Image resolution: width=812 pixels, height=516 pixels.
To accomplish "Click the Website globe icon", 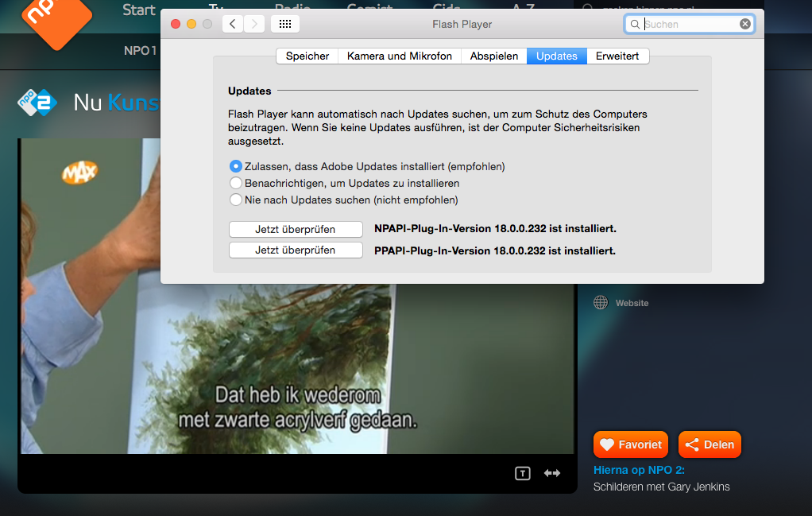I will coord(601,303).
